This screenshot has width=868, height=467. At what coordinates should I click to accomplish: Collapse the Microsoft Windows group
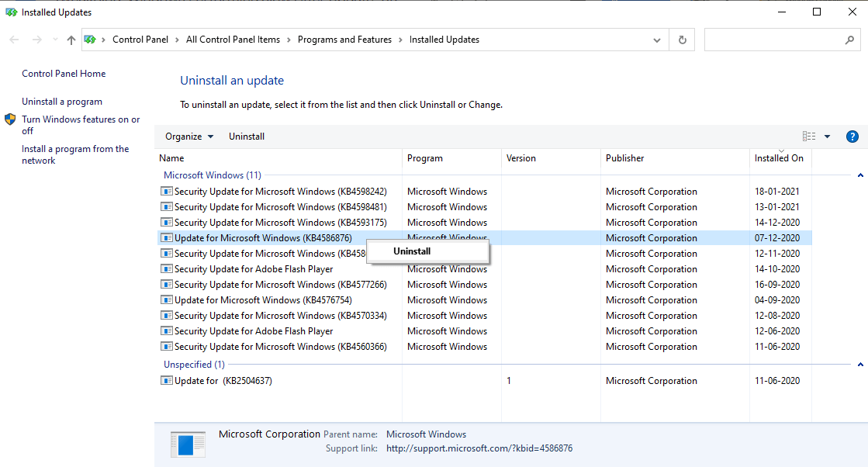pos(859,175)
